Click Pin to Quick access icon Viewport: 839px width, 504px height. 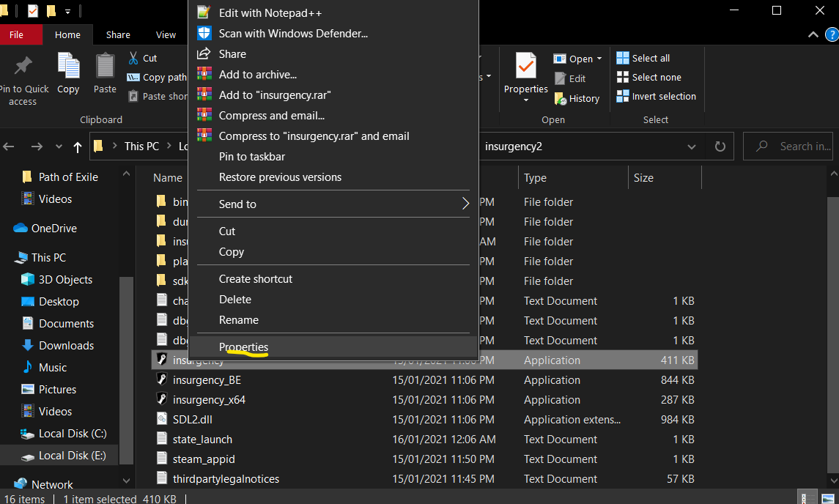click(23, 67)
